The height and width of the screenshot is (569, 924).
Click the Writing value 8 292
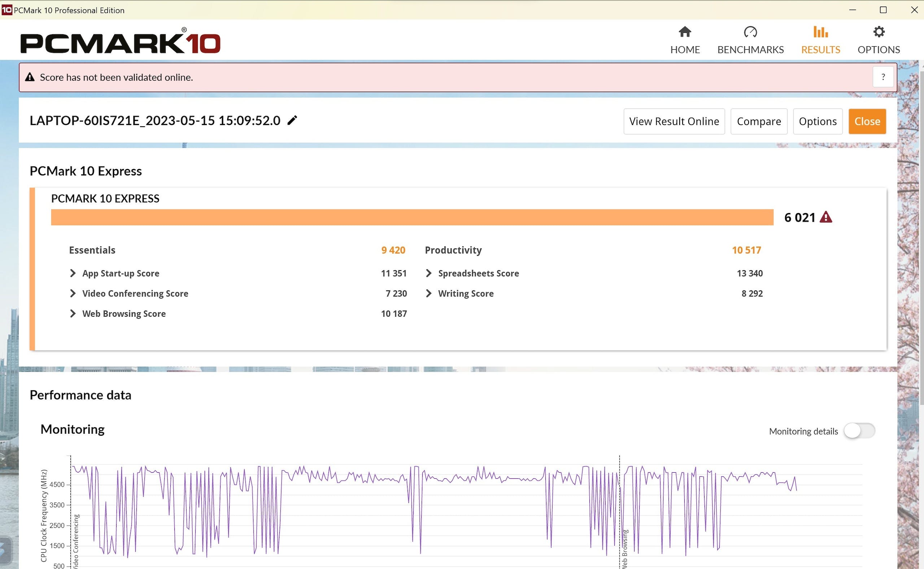(x=752, y=294)
